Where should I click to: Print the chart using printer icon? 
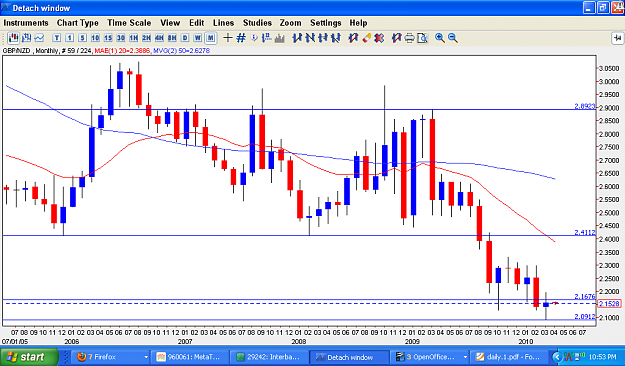[x=409, y=38]
